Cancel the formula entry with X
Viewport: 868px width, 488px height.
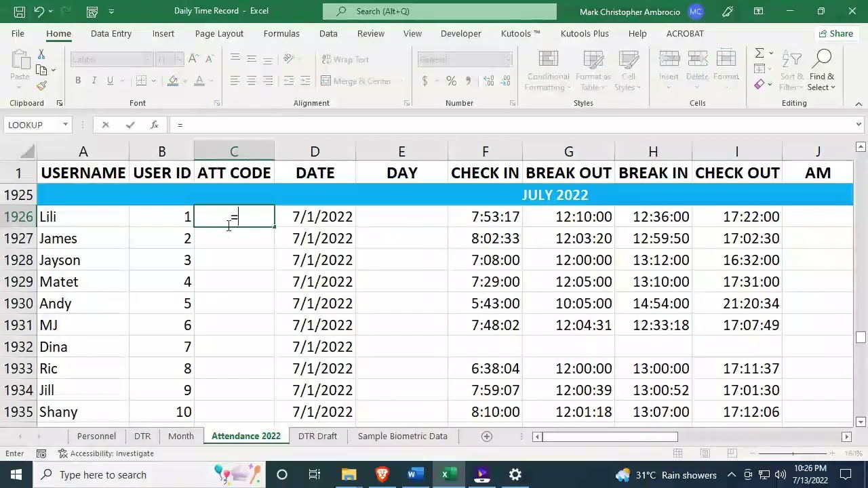tap(105, 125)
